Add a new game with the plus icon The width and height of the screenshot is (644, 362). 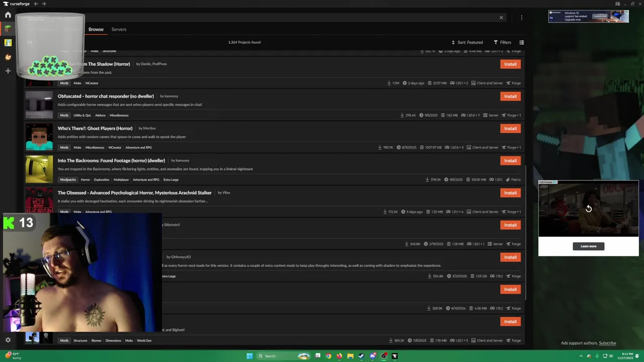(x=8, y=71)
